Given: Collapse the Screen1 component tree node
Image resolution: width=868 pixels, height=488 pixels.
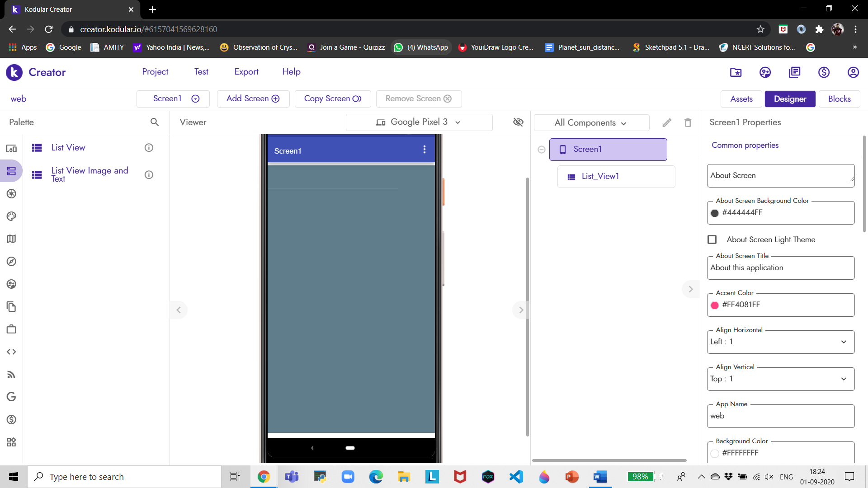Looking at the screenshot, I should [541, 149].
